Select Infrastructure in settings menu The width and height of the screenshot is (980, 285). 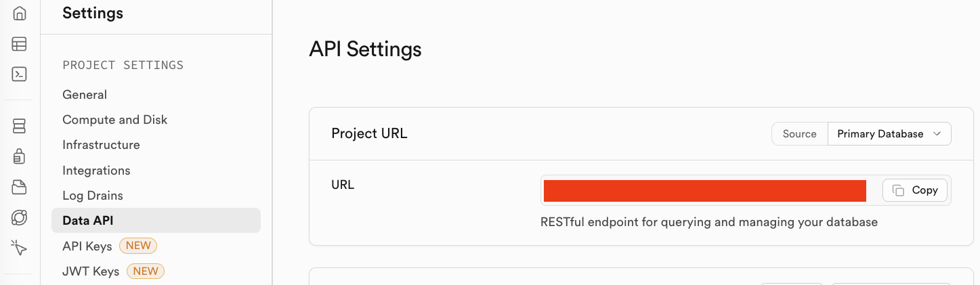coord(101,145)
